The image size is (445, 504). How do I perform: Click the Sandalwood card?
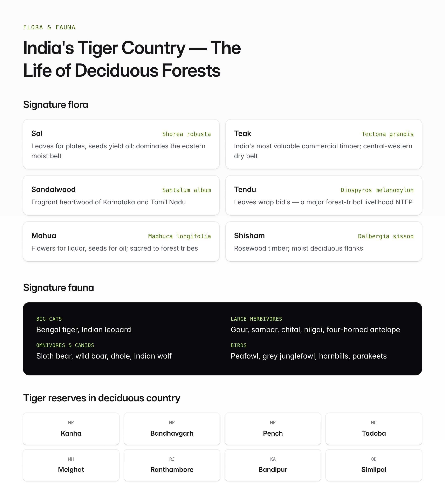(x=121, y=195)
